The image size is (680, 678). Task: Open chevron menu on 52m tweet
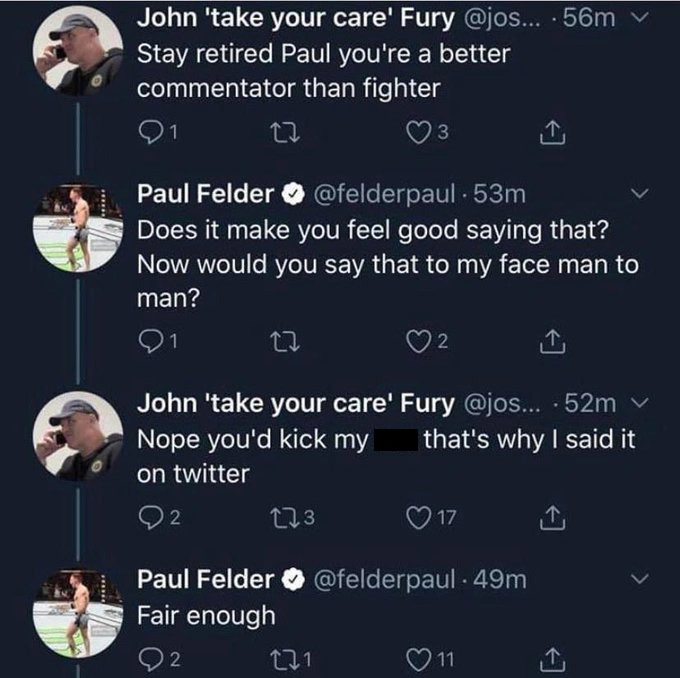(642, 402)
